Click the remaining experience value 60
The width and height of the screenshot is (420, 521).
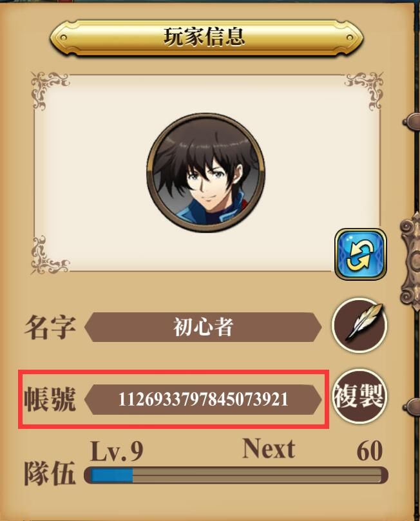click(x=370, y=451)
